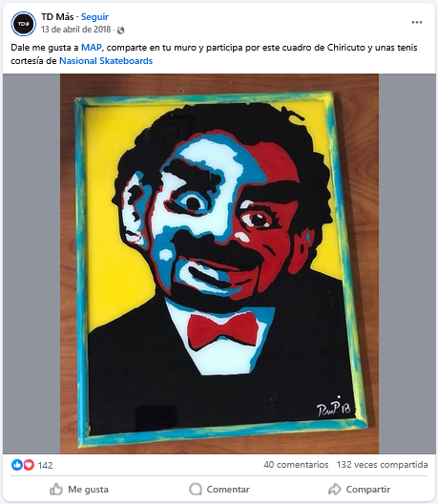Click the TD Más profile picture

point(23,24)
